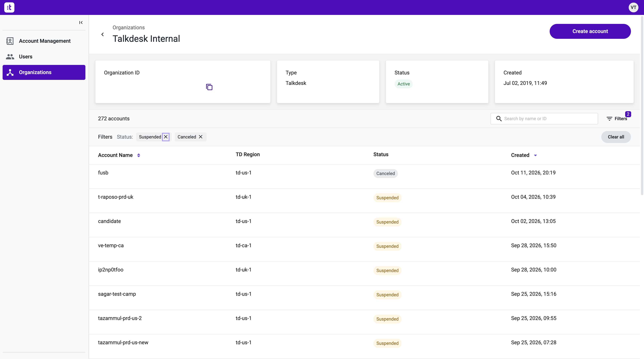This screenshot has width=644, height=359.
Task: Open the tazammul-prd-us-2 account
Action: 364,322
